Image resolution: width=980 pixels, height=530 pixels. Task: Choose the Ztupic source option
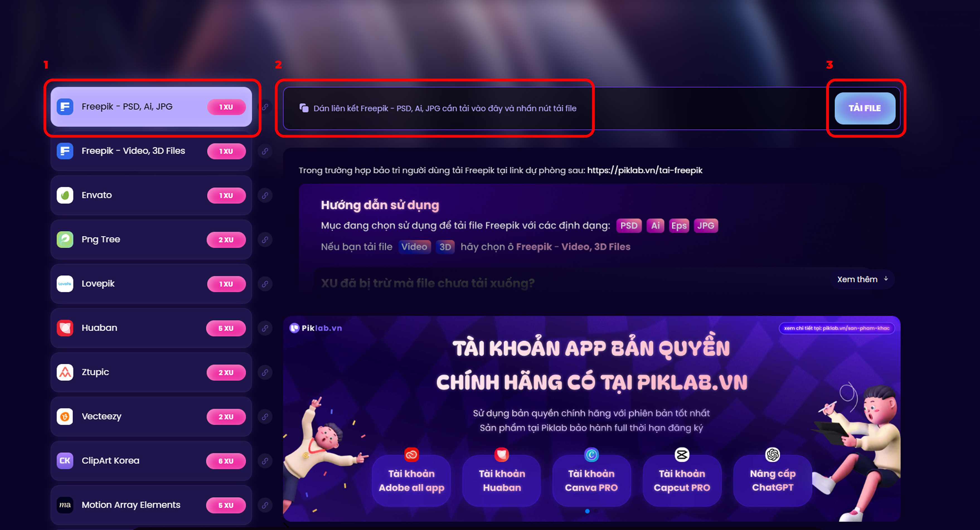[x=151, y=372]
